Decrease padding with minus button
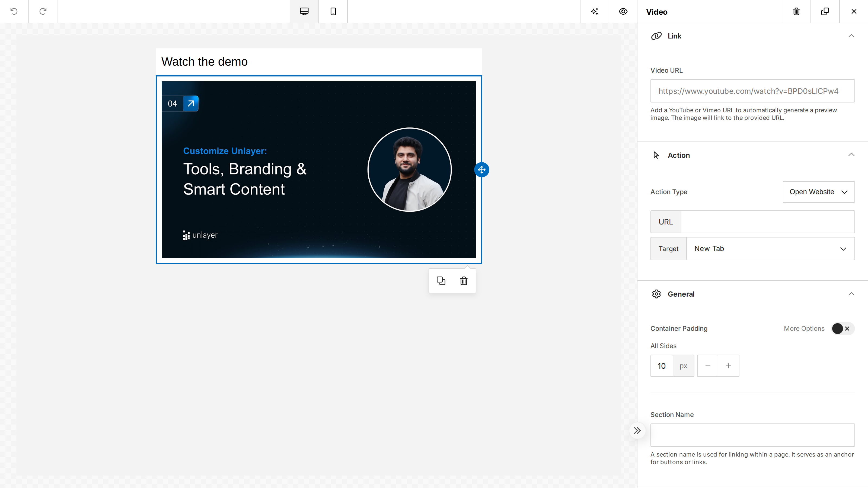868x488 pixels. click(x=708, y=366)
